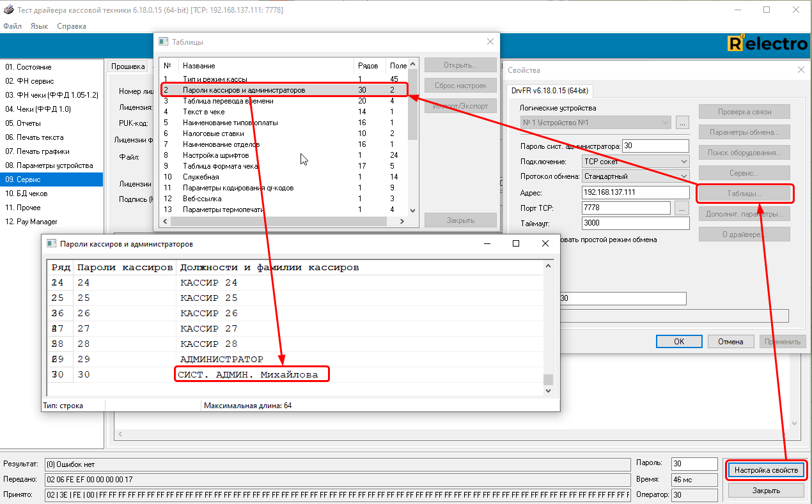Click the Таблицы... button in properties
The height and width of the screenshot is (504, 812).
pos(744,193)
